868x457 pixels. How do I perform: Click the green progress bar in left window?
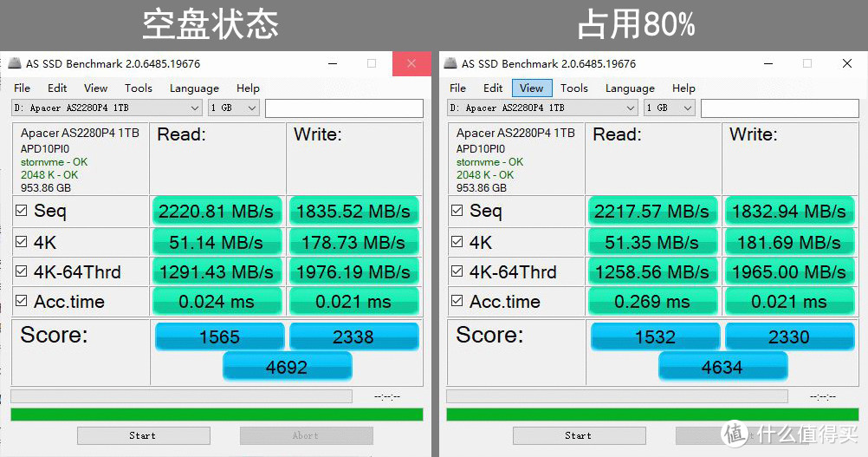(x=217, y=415)
